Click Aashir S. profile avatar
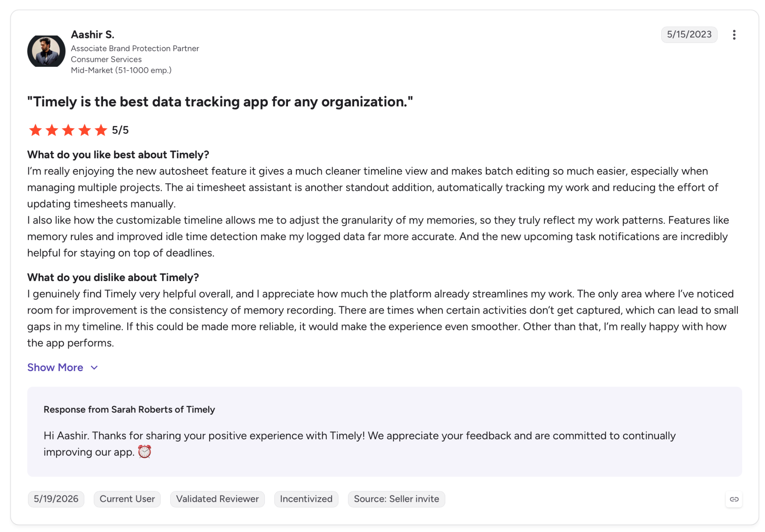Screen dimensions: 765x532 point(46,51)
